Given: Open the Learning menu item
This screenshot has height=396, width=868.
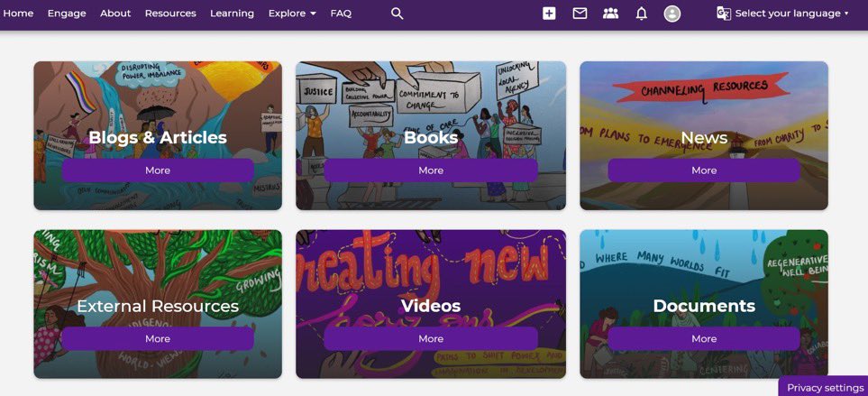Looking at the screenshot, I should click(232, 14).
